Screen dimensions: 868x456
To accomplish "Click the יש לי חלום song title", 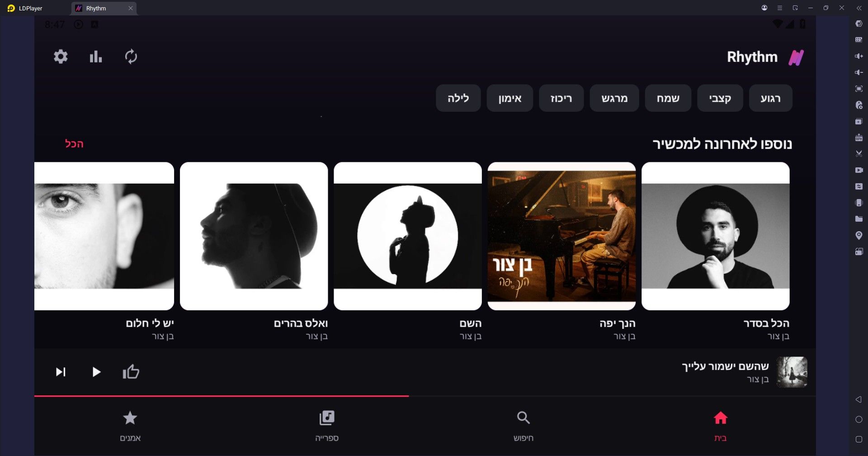I will (150, 323).
